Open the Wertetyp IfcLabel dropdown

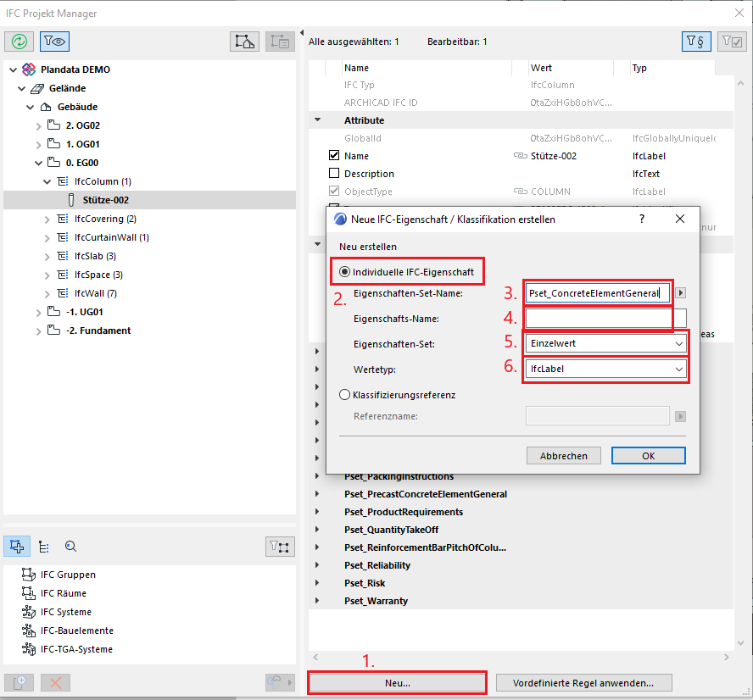tap(605, 369)
